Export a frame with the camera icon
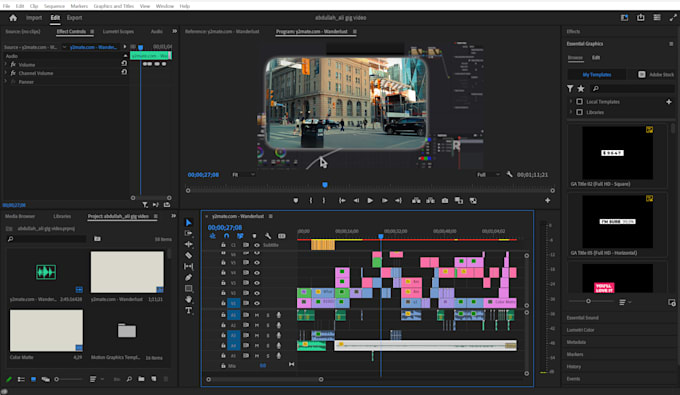This screenshot has height=395, width=680. [445, 200]
